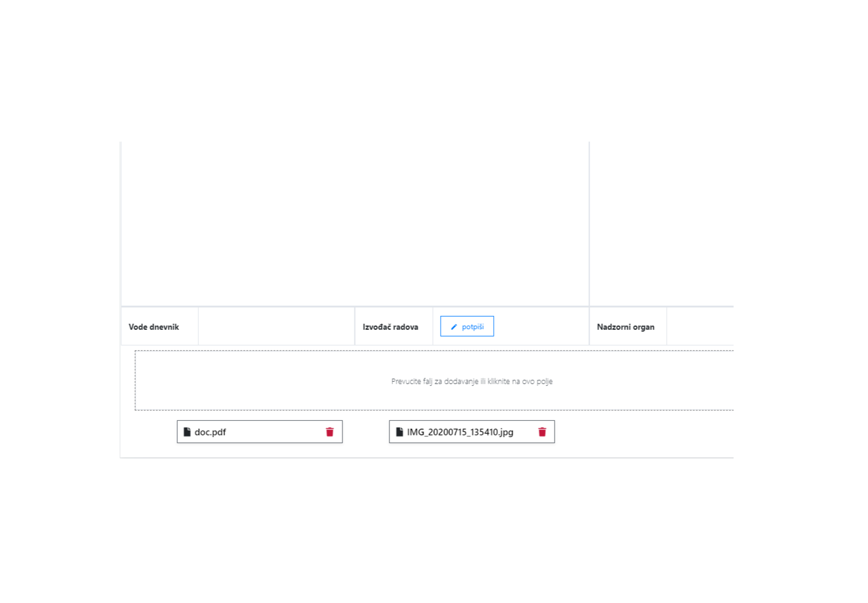The image size is (868, 603).
Task: Focus the large empty right-side area
Action: (x=661, y=224)
